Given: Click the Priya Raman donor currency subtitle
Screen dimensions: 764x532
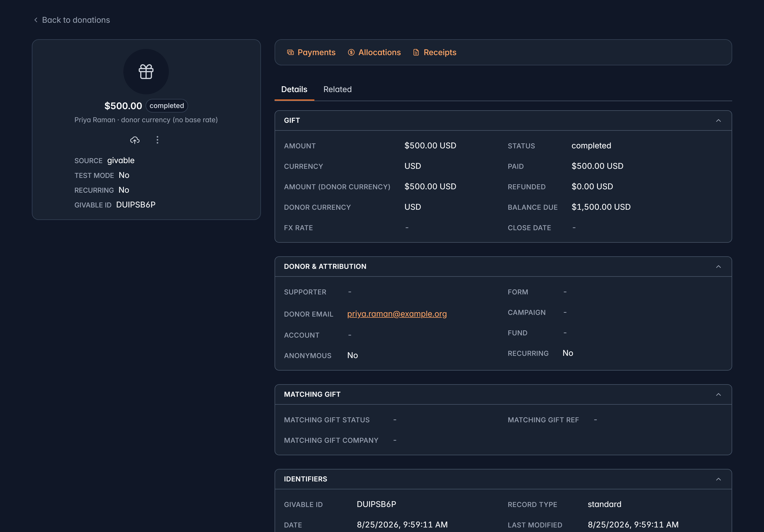Looking at the screenshot, I should coord(146,120).
